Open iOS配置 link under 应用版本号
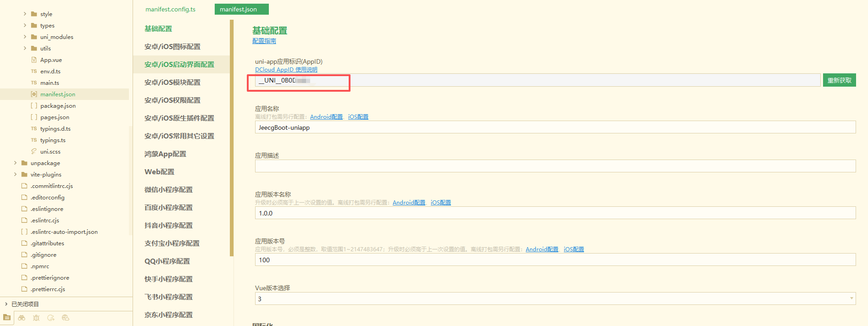Screen dimensions: 868x326 pyautogui.click(x=573, y=249)
